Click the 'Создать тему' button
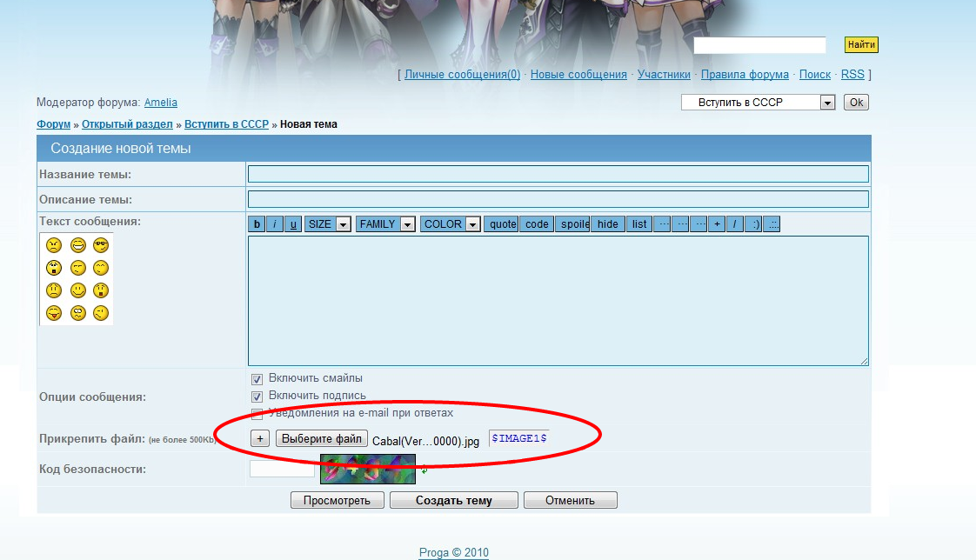This screenshot has width=976, height=560. click(453, 501)
